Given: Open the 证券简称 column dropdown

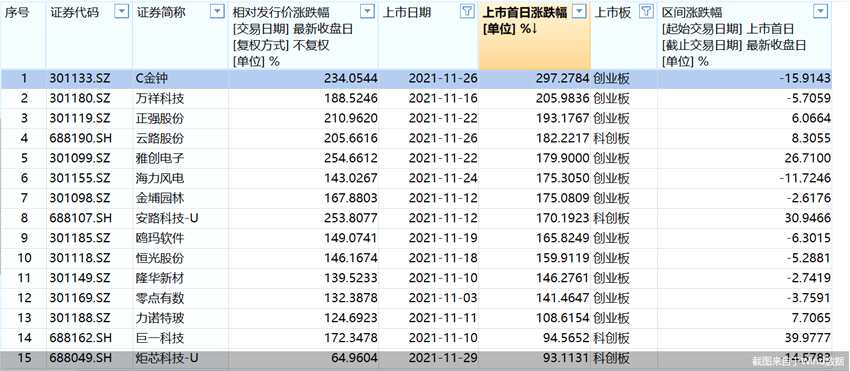Looking at the screenshot, I should pyautogui.click(x=217, y=11).
